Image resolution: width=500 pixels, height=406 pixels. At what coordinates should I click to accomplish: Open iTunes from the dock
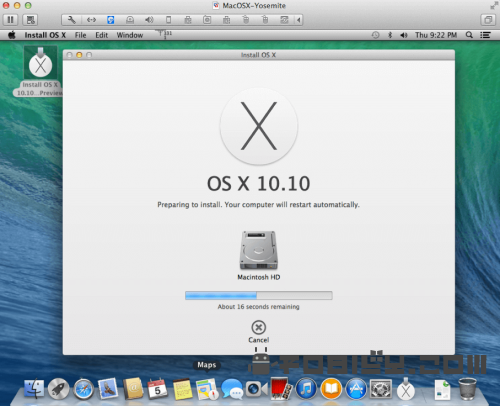pos(306,389)
